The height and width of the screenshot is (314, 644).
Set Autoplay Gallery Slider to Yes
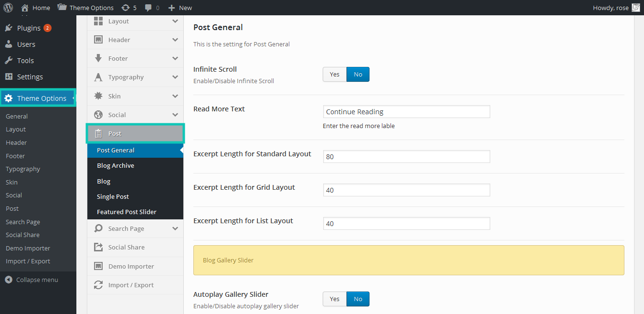pos(335,299)
